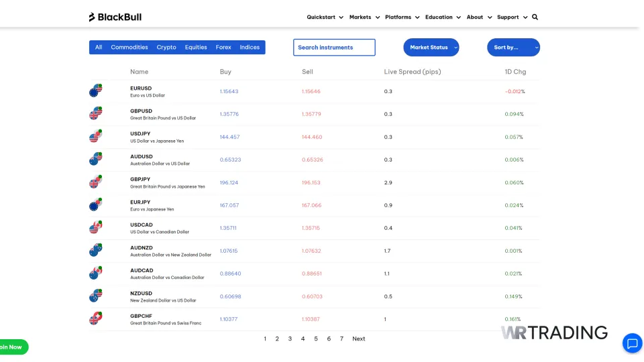Click the USDCAD flag icon
The width and height of the screenshot is (644, 362).
click(95, 228)
